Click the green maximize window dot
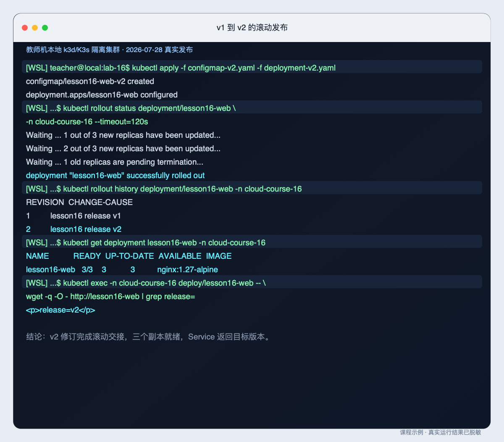 (x=45, y=28)
